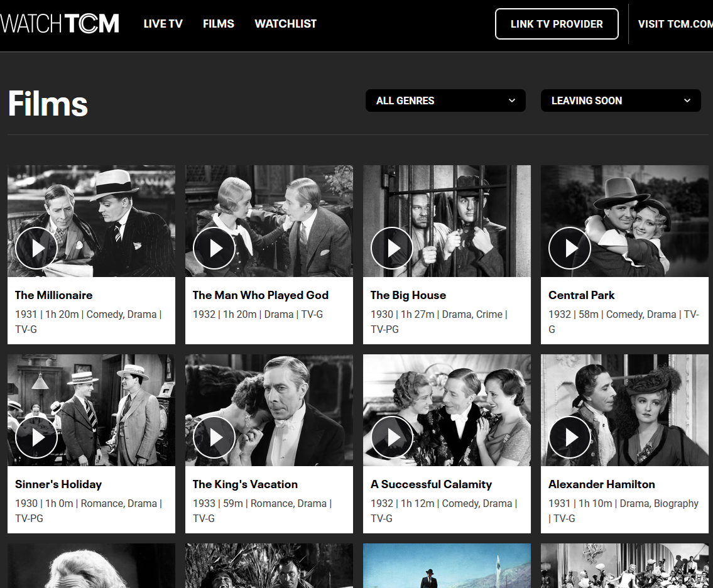Open the Leaving Soon sort dropdown
This screenshot has width=713, height=588.
pyautogui.click(x=621, y=101)
